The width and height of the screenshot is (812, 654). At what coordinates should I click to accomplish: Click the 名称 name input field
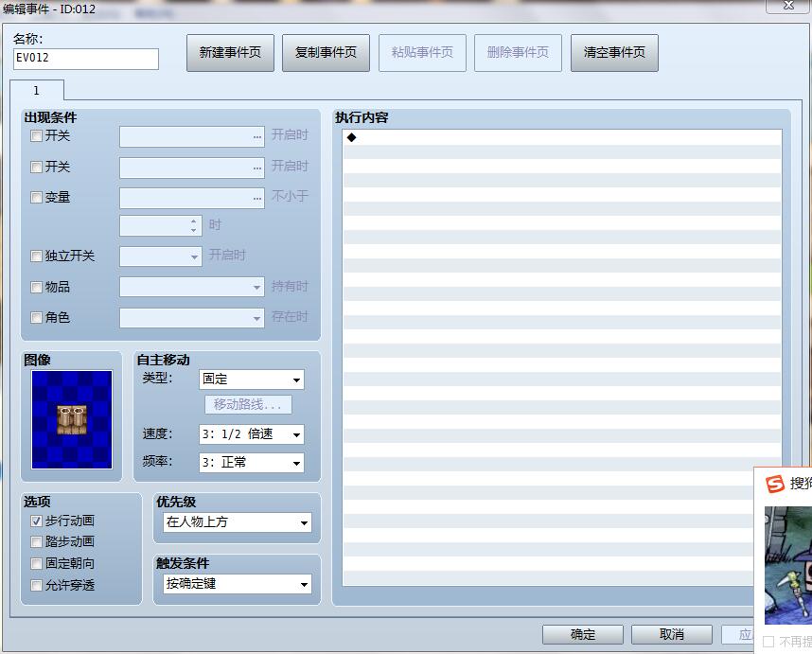coord(86,59)
